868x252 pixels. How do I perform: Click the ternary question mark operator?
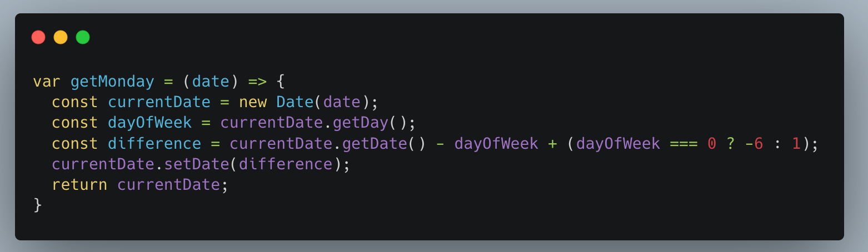[730, 144]
